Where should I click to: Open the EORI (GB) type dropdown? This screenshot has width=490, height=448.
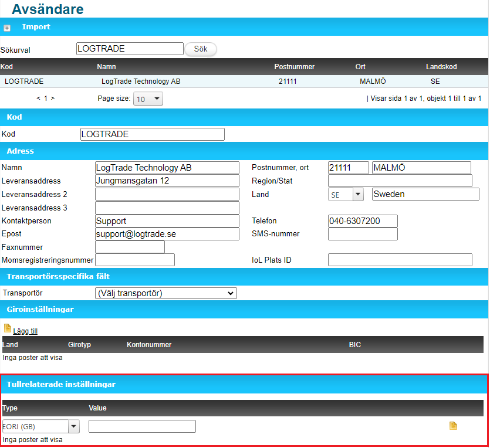(40, 426)
